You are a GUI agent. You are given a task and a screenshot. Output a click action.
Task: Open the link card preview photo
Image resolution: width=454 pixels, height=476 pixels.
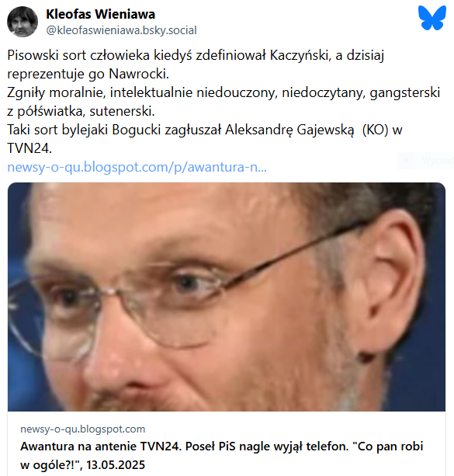point(227,297)
